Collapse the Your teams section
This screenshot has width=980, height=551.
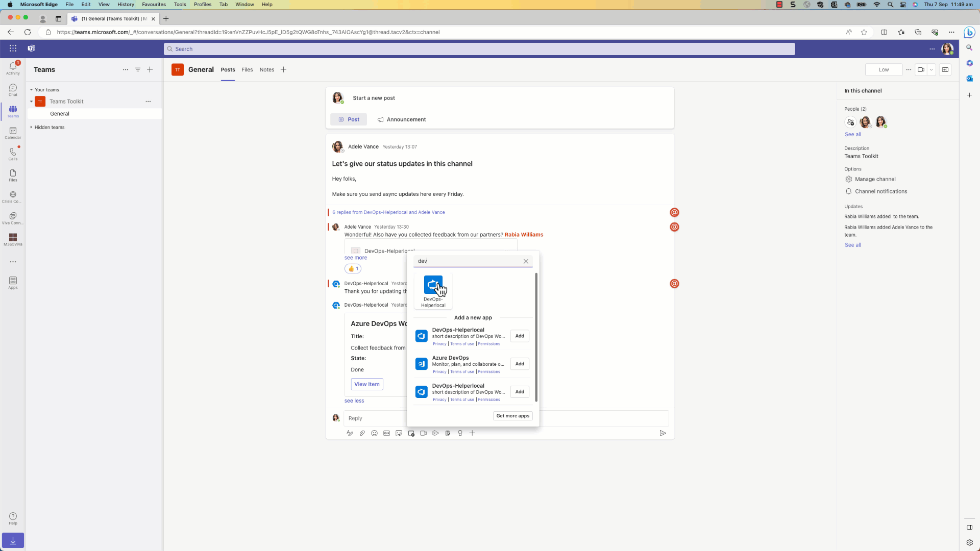(x=31, y=90)
